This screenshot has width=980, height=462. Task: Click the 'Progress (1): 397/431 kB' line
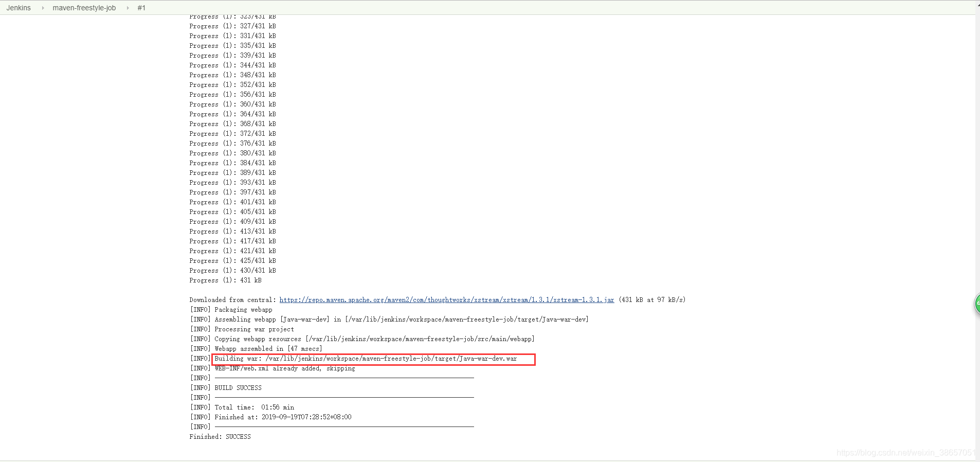pyautogui.click(x=232, y=192)
